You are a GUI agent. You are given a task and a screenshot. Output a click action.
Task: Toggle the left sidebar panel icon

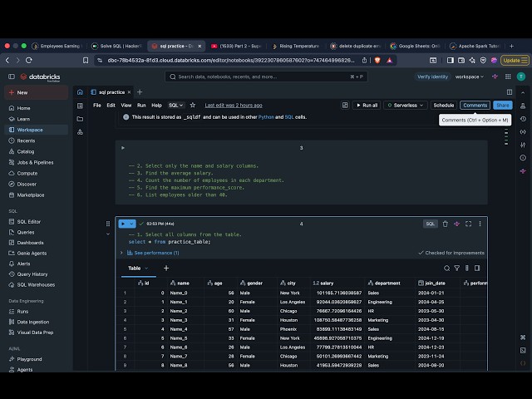click(x=12, y=76)
